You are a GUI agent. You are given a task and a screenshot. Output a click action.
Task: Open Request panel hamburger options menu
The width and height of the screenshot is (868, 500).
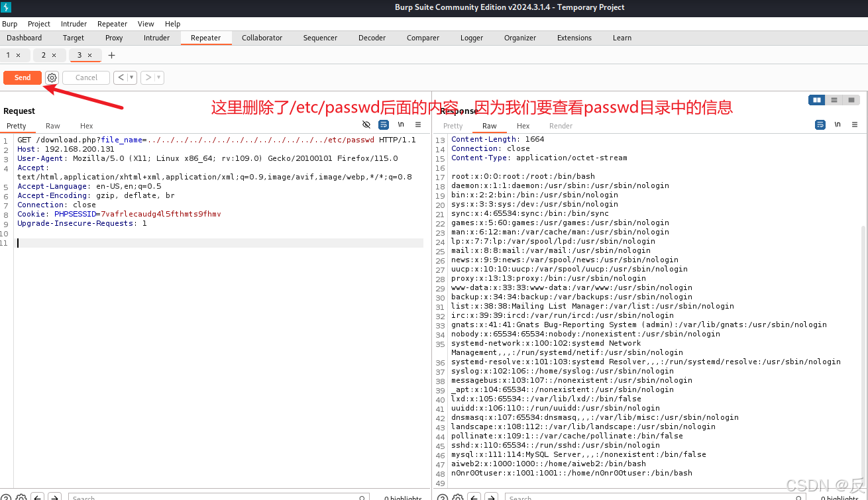click(x=418, y=125)
